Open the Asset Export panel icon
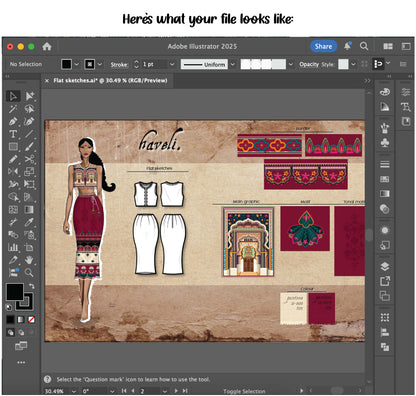416x396 pixels. [385, 281]
